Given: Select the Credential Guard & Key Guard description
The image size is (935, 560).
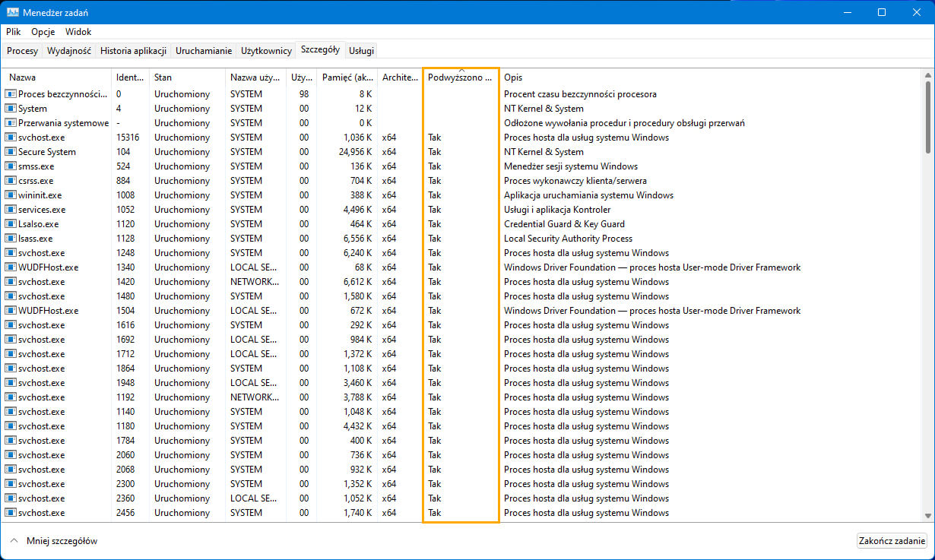Looking at the screenshot, I should click(x=564, y=224).
